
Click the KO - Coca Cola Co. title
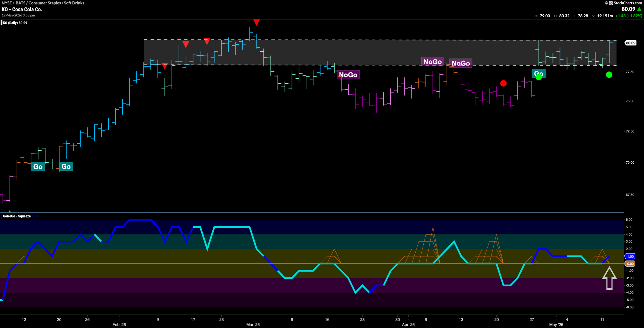[x=22, y=9]
